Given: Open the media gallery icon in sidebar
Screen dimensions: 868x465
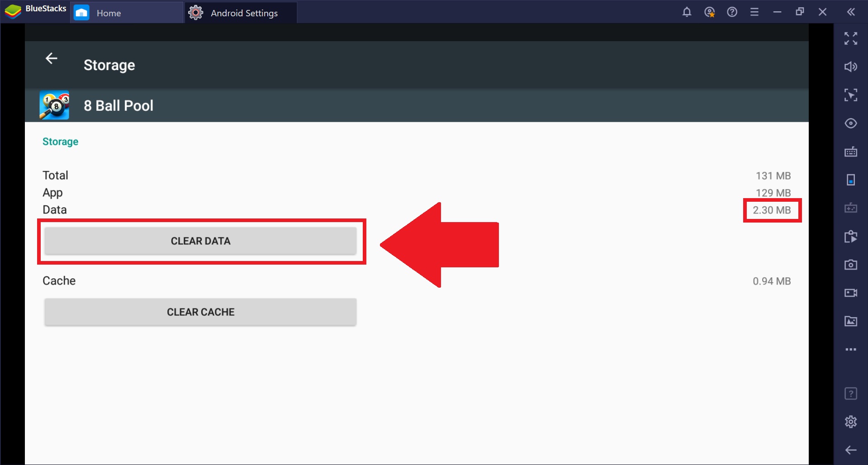Looking at the screenshot, I should click(x=851, y=321).
